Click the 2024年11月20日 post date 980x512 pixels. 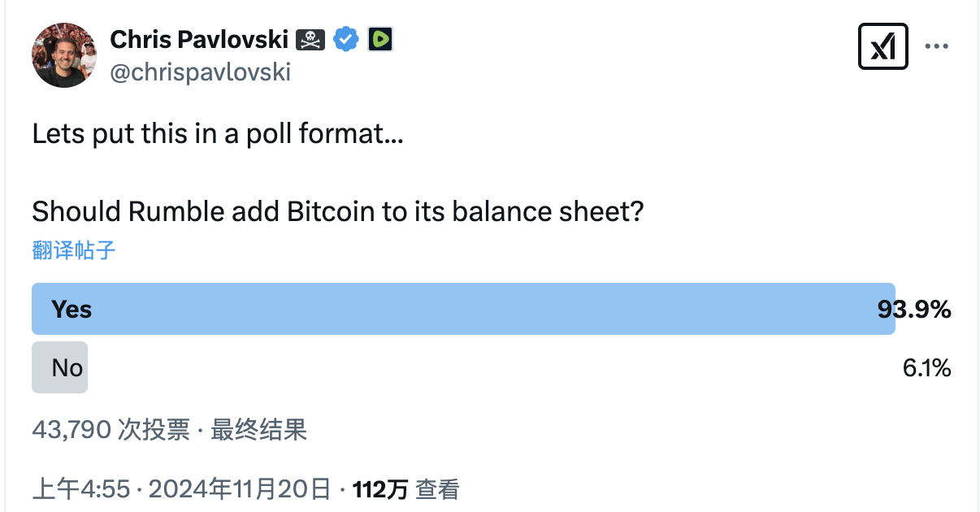[x=240, y=489]
